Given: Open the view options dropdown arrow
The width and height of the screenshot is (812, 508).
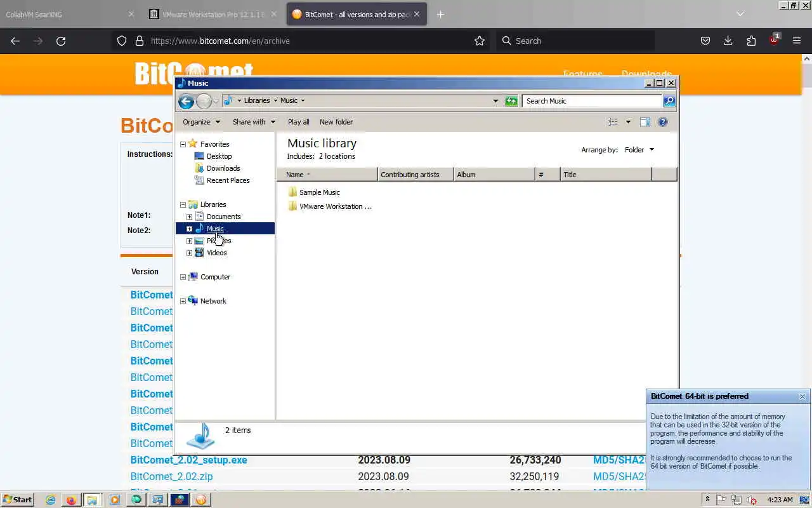Looking at the screenshot, I should pyautogui.click(x=628, y=122).
